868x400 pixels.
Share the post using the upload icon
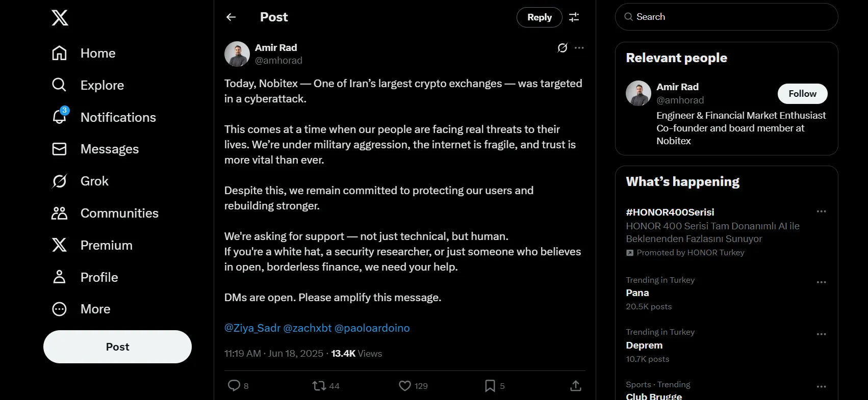[575, 386]
